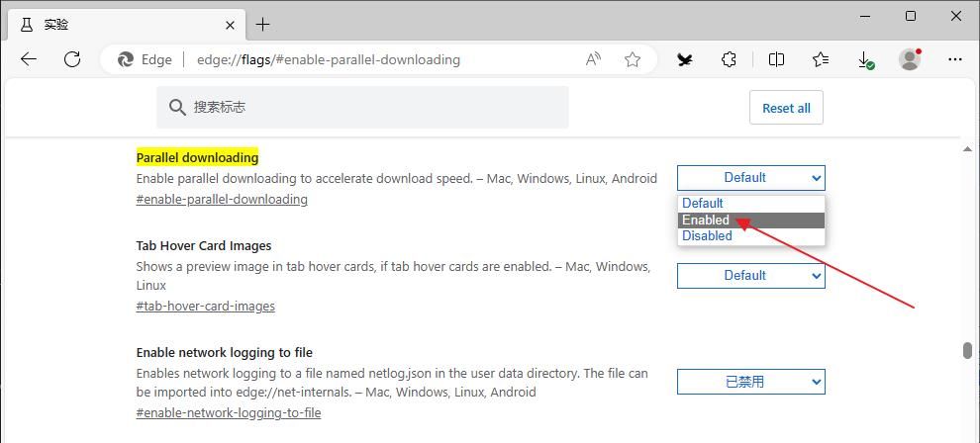Open the Favorites list icon
Image resolution: width=980 pixels, height=443 pixels.
821,59
